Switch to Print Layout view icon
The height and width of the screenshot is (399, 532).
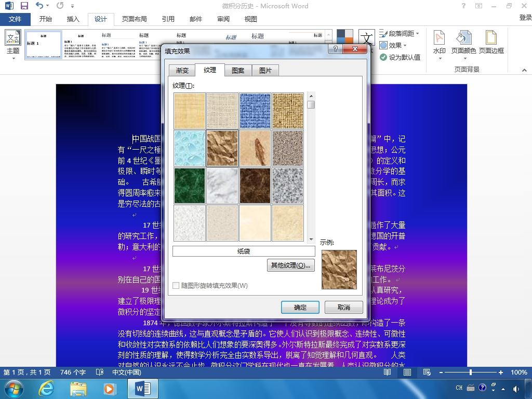tap(407, 372)
